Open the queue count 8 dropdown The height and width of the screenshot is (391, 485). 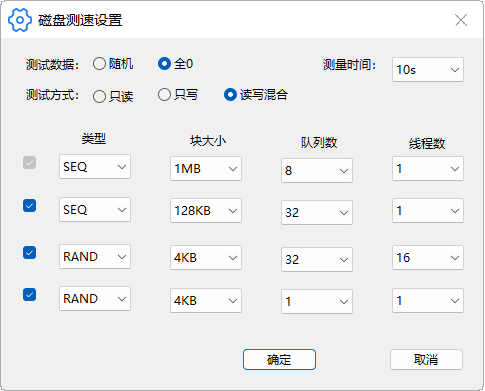point(317,170)
